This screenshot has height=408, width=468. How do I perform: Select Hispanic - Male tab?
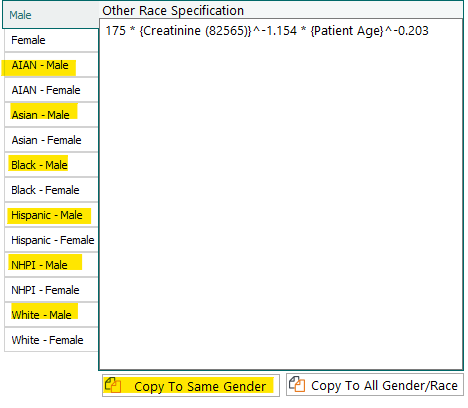coord(51,215)
